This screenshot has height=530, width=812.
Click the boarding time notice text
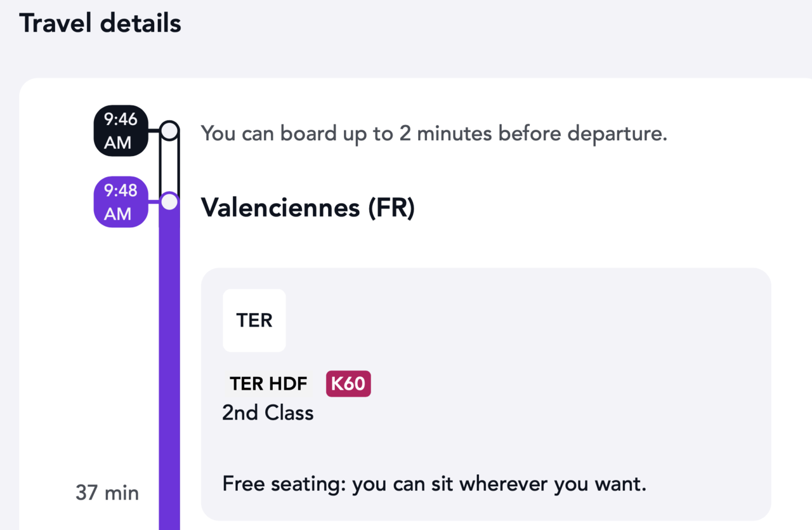(x=434, y=134)
